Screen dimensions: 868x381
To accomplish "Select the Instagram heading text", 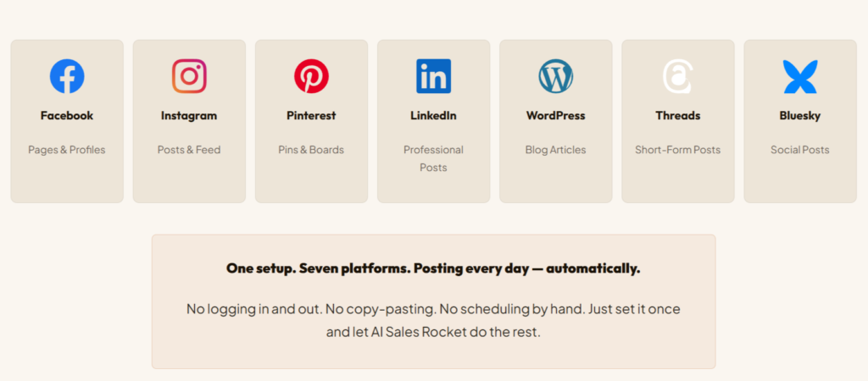I will (x=189, y=116).
